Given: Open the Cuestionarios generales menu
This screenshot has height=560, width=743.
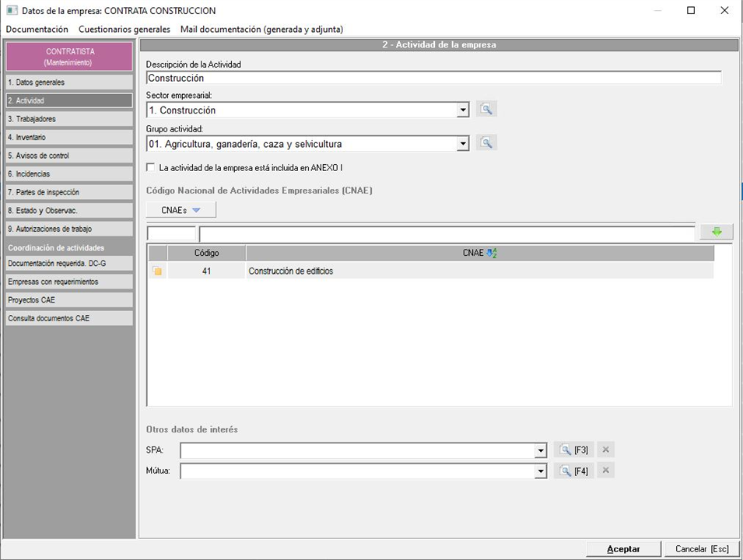Looking at the screenshot, I should [x=124, y=29].
